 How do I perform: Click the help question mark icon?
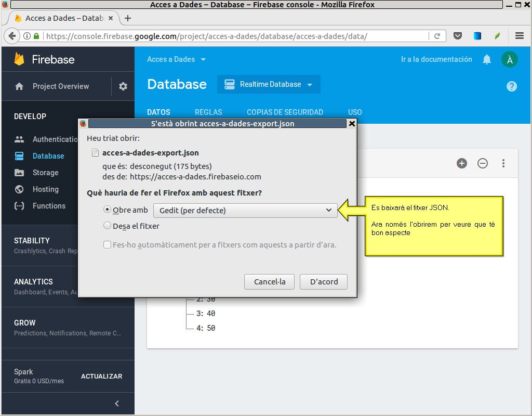pyautogui.click(x=512, y=86)
